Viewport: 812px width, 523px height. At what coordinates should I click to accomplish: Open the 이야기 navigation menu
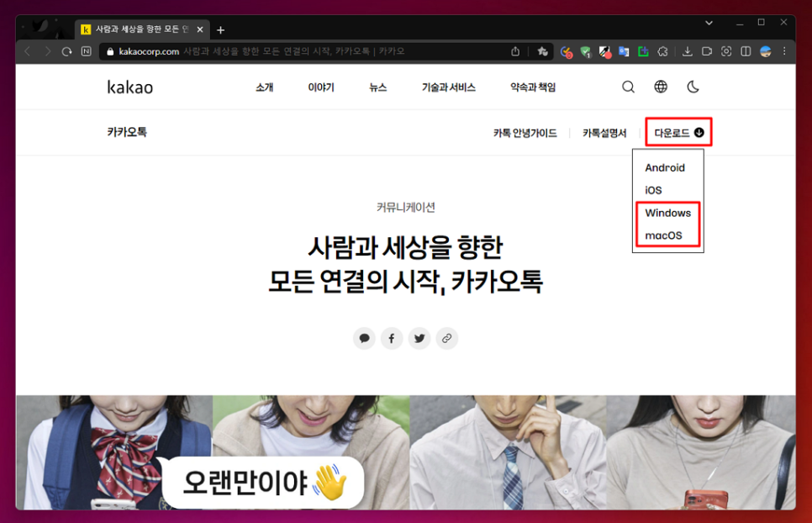[x=321, y=87]
